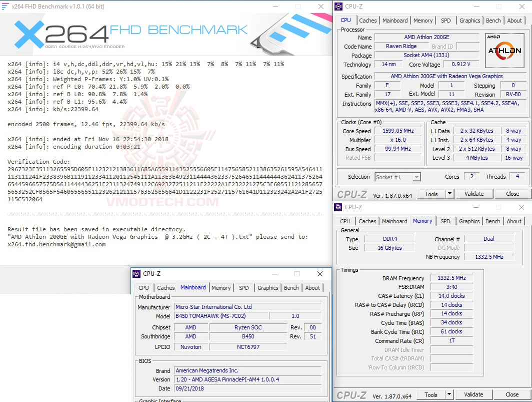Click Validate button in top CPU-Z window
532x402 pixels.
[474, 194]
